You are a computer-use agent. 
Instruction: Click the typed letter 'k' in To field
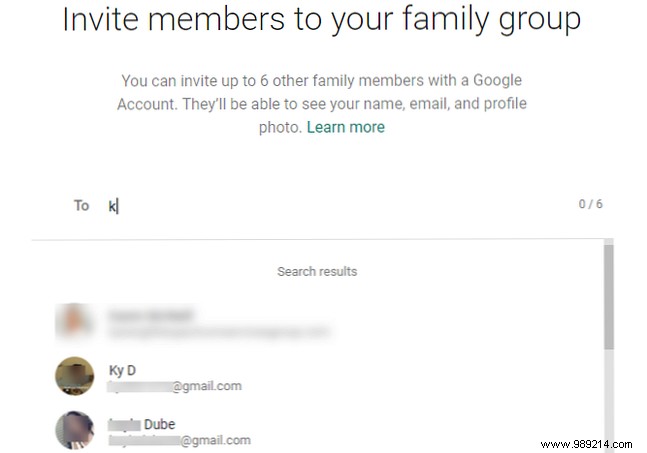point(113,205)
